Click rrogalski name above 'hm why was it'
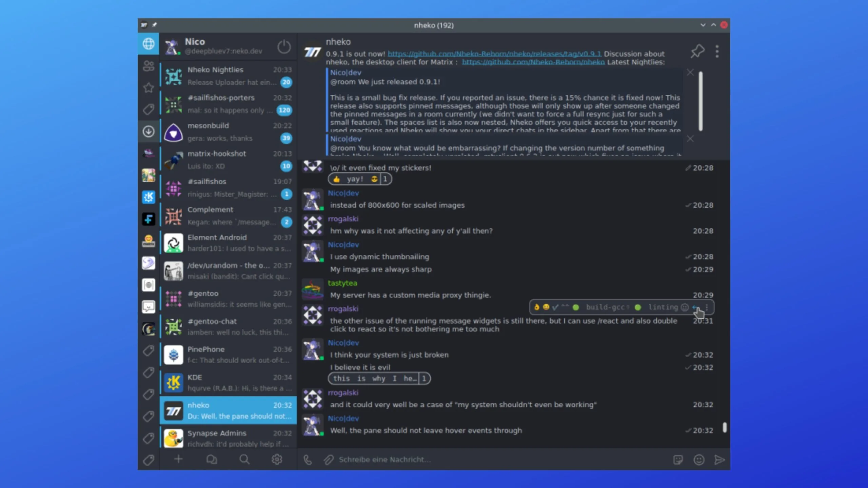This screenshot has width=868, height=488. [343, 219]
